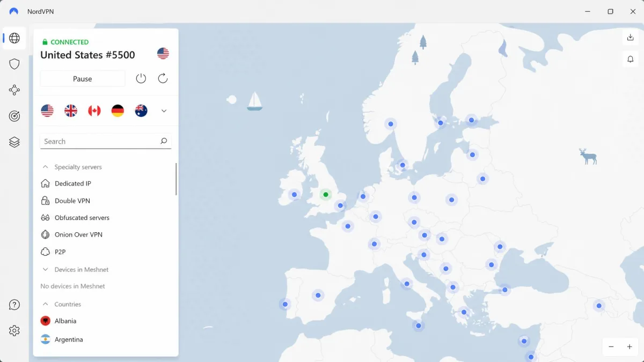Select Albania in the countries list
Image resolution: width=644 pixels, height=362 pixels.
[65, 321]
